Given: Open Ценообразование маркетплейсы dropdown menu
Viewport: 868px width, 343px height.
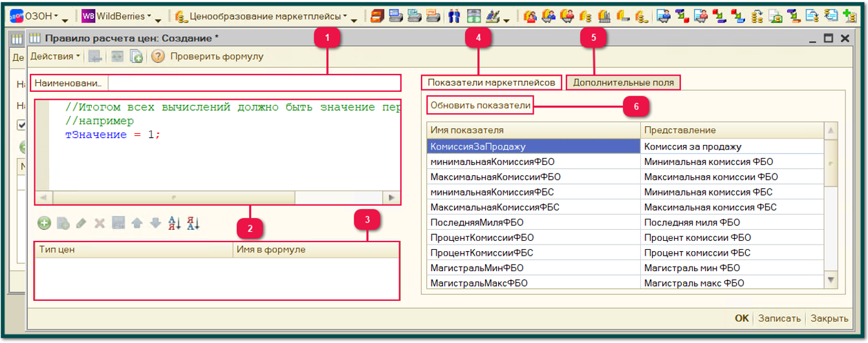Looking at the screenshot, I should pos(261,15).
